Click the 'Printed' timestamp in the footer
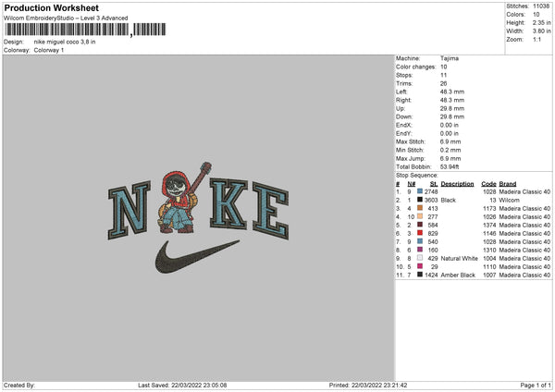The image size is (555, 392). tap(368, 385)
